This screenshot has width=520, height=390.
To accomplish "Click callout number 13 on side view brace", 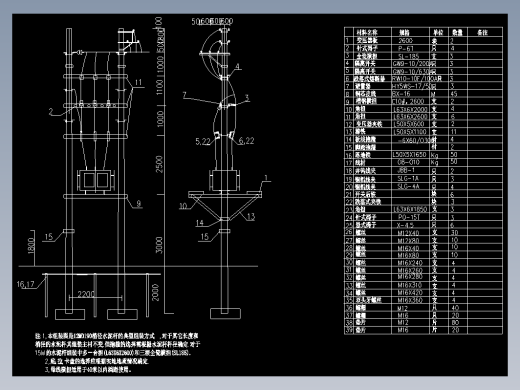I will [251, 216].
